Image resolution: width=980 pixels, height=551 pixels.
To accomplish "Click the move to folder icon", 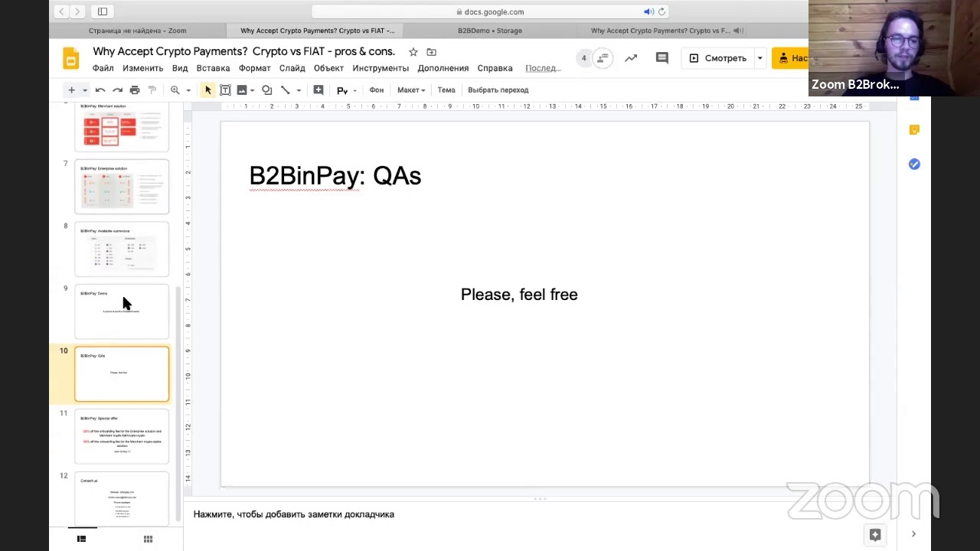I will click(431, 52).
